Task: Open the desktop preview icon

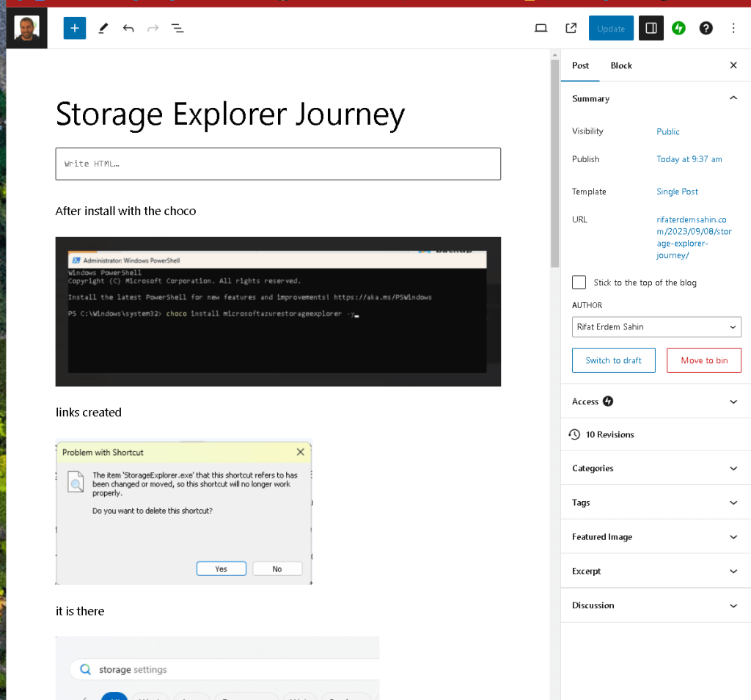Action: [541, 29]
